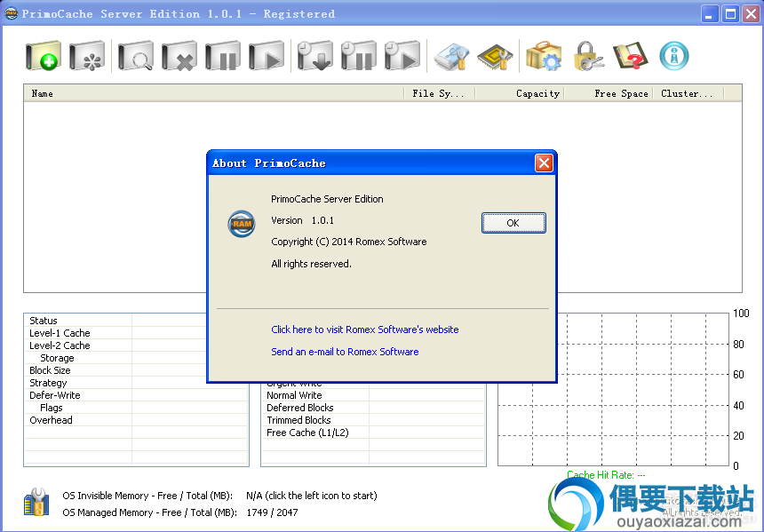Click the clock disk down-arrow icon
The width and height of the screenshot is (764, 532).
pyautogui.click(x=314, y=56)
